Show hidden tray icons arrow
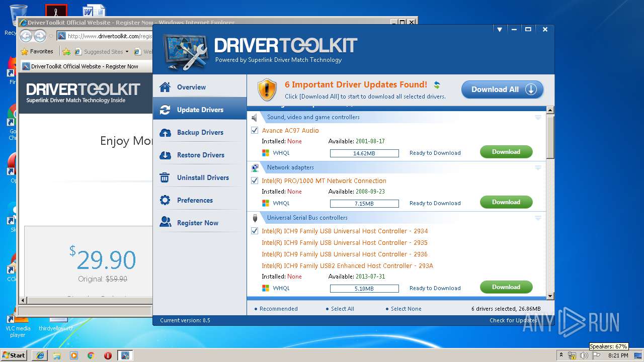 (561, 355)
